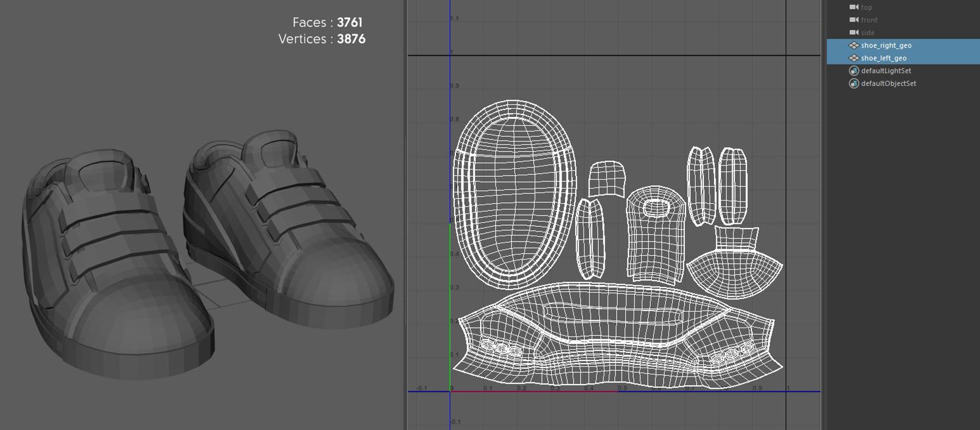Select the 'side' camera row label

click(868, 33)
